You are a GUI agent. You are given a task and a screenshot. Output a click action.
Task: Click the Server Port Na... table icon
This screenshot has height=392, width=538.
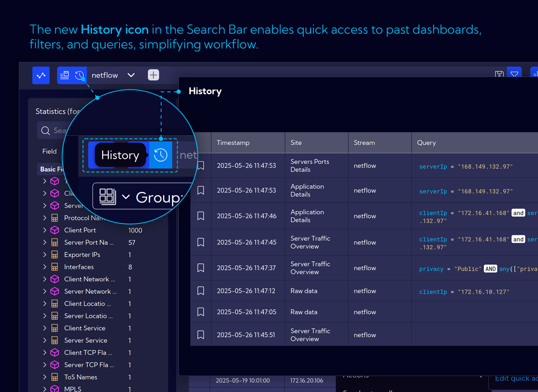click(55, 242)
